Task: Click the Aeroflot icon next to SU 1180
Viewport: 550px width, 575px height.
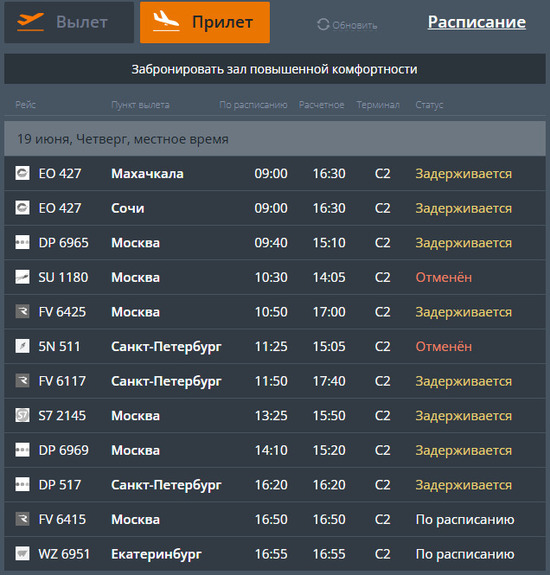Action: click(22, 277)
